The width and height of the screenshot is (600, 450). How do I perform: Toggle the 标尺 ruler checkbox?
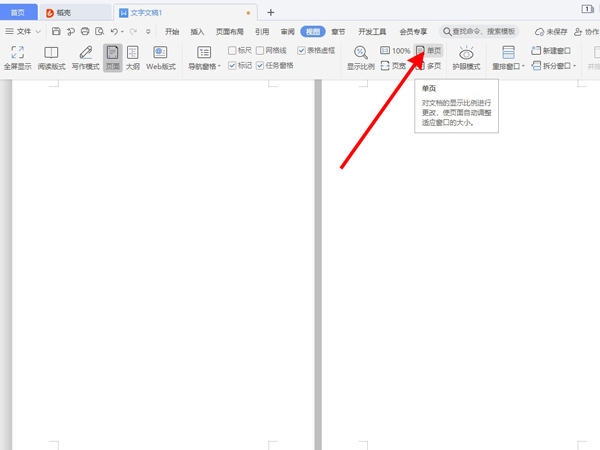(x=233, y=50)
